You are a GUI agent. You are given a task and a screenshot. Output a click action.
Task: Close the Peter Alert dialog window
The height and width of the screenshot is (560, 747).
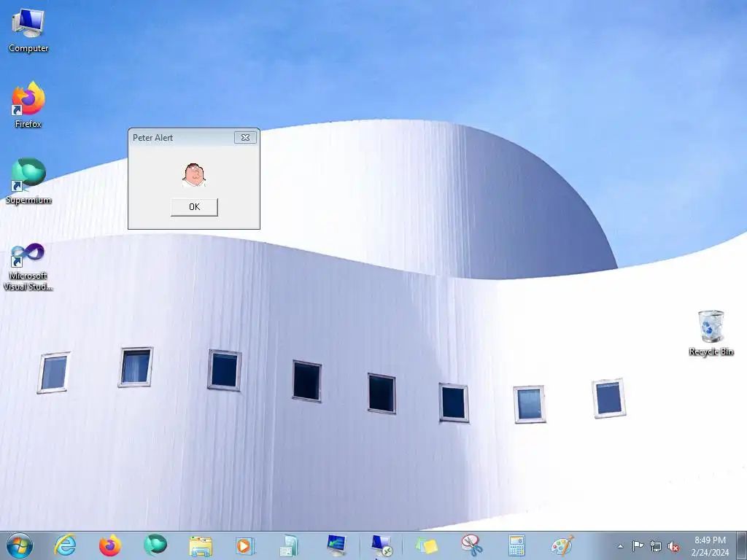(x=245, y=138)
